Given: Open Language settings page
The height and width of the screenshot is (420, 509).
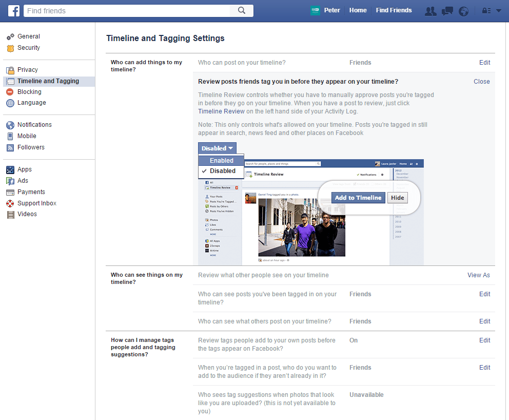Looking at the screenshot, I should coord(31,103).
